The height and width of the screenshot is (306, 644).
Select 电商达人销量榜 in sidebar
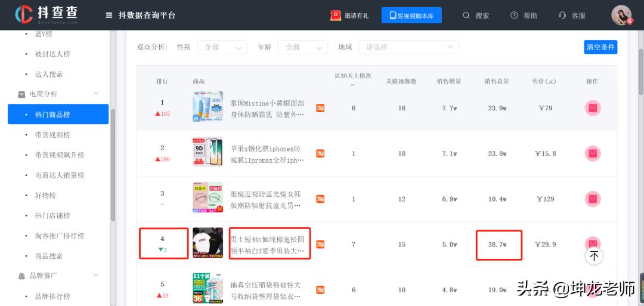pos(60,175)
